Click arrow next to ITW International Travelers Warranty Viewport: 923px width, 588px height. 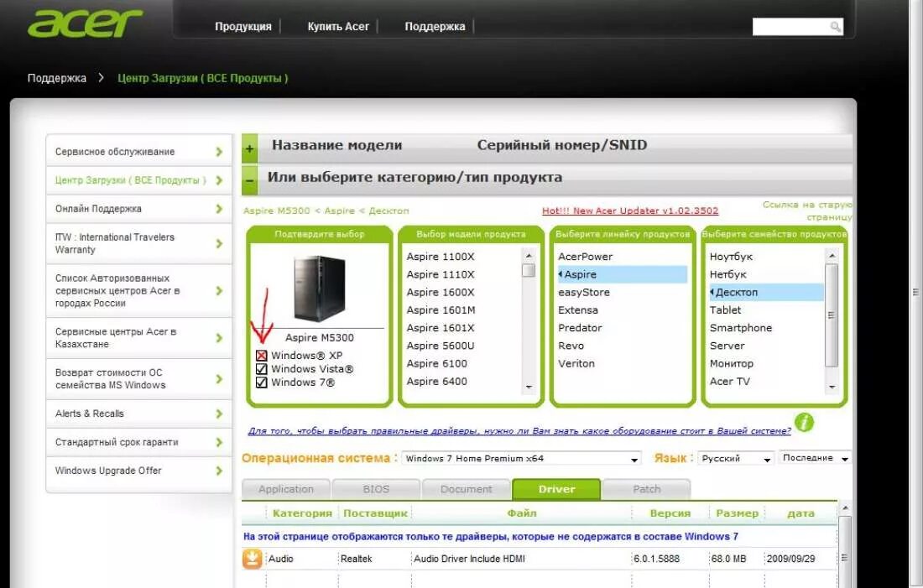[219, 244]
